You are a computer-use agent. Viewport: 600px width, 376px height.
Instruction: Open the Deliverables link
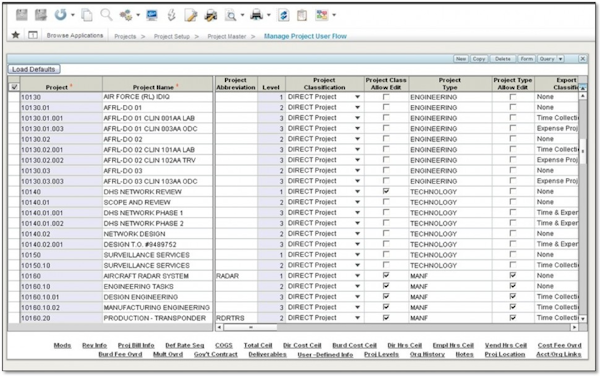point(267,355)
